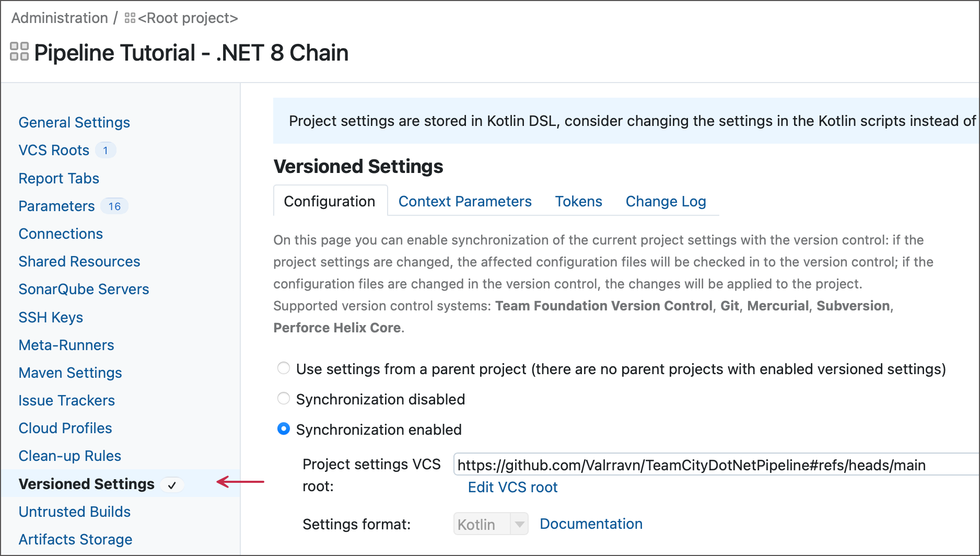Click the grid icon beside "<Root project>"

[x=129, y=17]
